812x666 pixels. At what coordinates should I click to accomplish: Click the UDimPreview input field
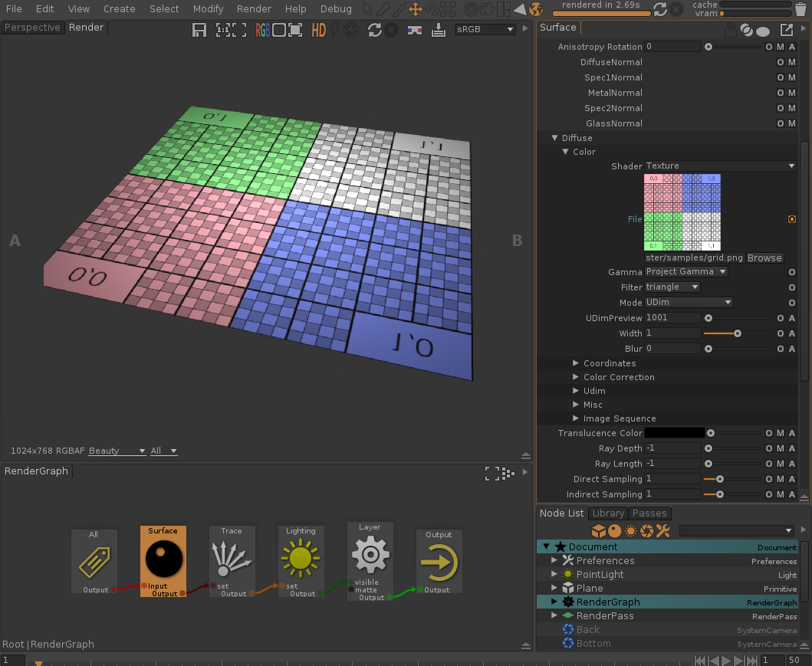pos(672,318)
